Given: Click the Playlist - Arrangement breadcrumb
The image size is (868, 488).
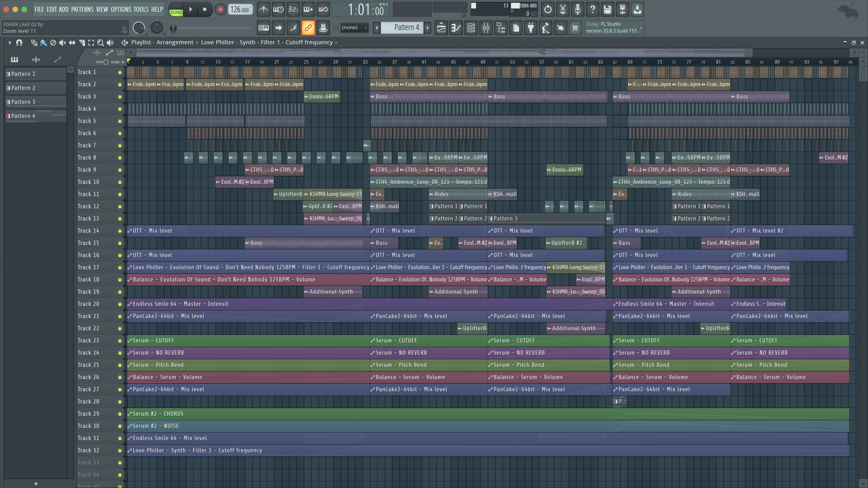Looking at the screenshot, I should [x=162, y=42].
